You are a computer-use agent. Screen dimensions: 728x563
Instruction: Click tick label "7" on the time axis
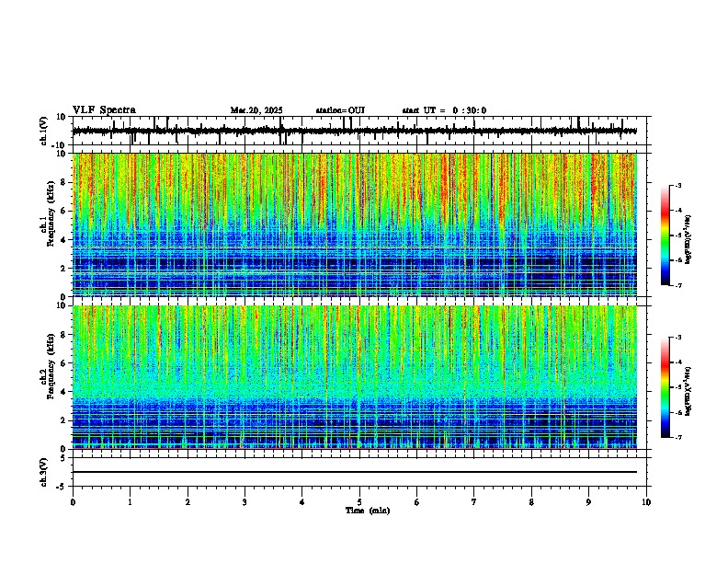pos(474,502)
